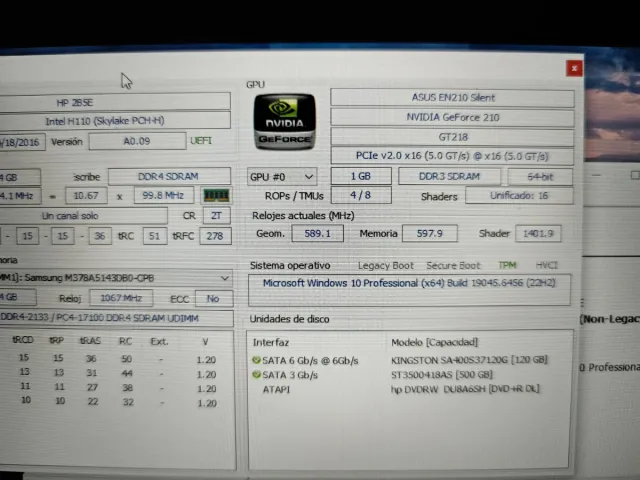Select the ST3500418AS 500 GB drive row
Screen dimensions: 640x480
click(x=373, y=375)
